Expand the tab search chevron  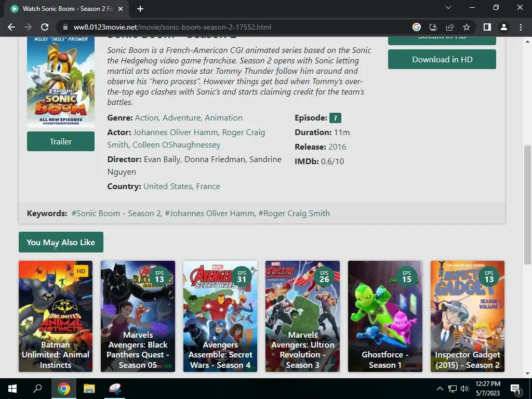(448, 7)
